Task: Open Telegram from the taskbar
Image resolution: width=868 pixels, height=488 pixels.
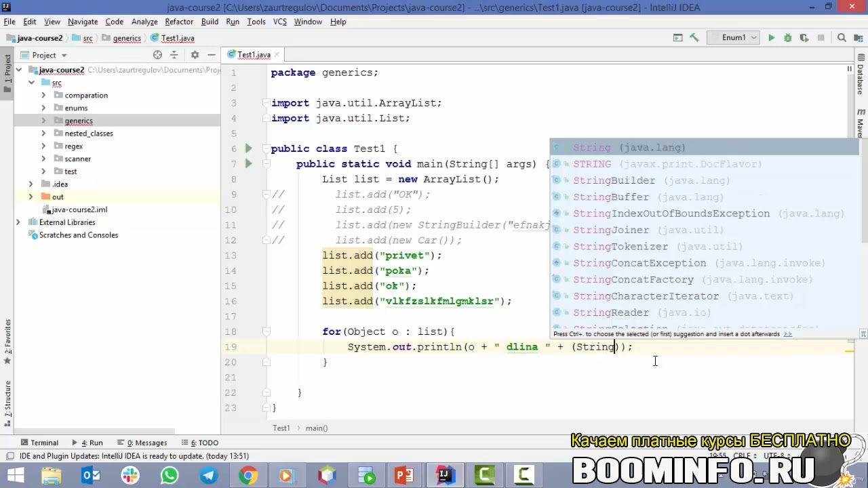Action: click(209, 475)
